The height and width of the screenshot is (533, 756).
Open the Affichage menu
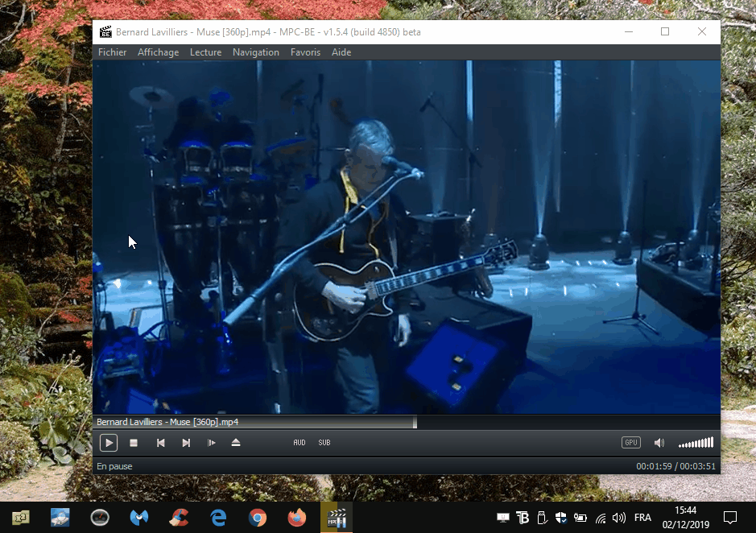click(158, 52)
